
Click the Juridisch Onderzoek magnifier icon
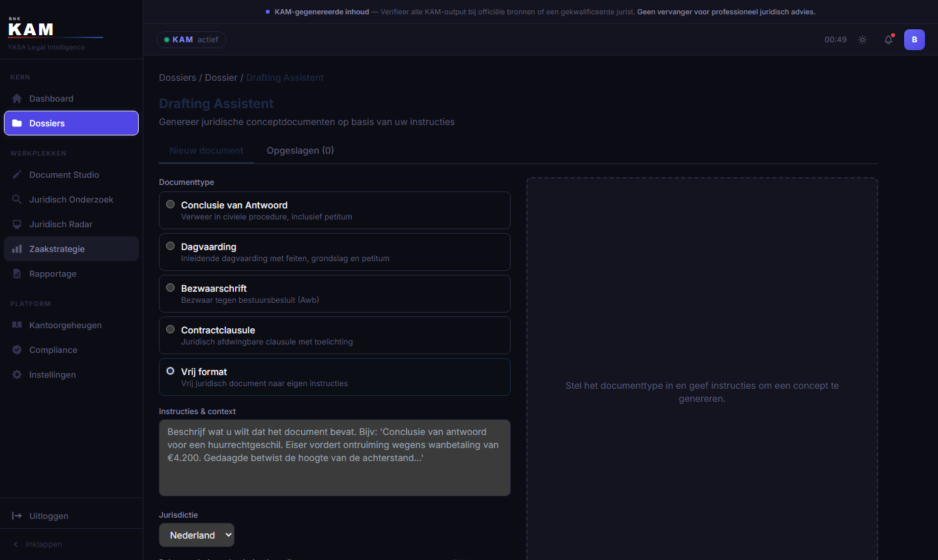pos(17,199)
